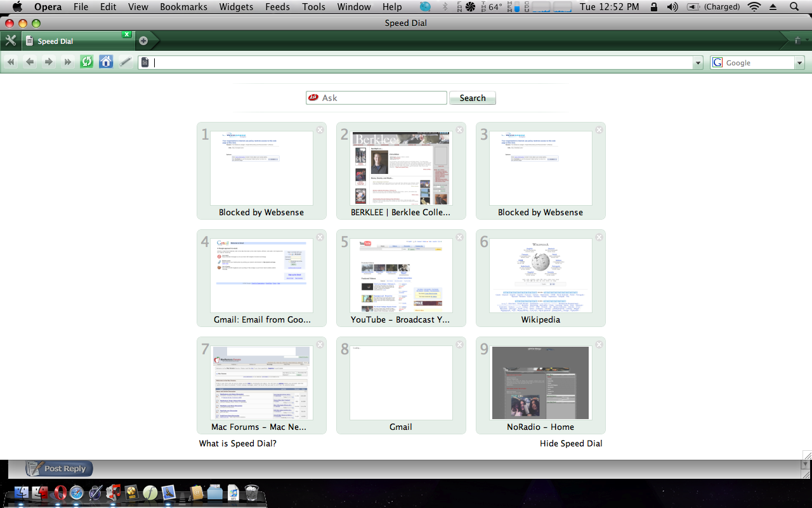Open a new tab with plus button
The width and height of the screenshot is (812, 508).
pos(143,41)
